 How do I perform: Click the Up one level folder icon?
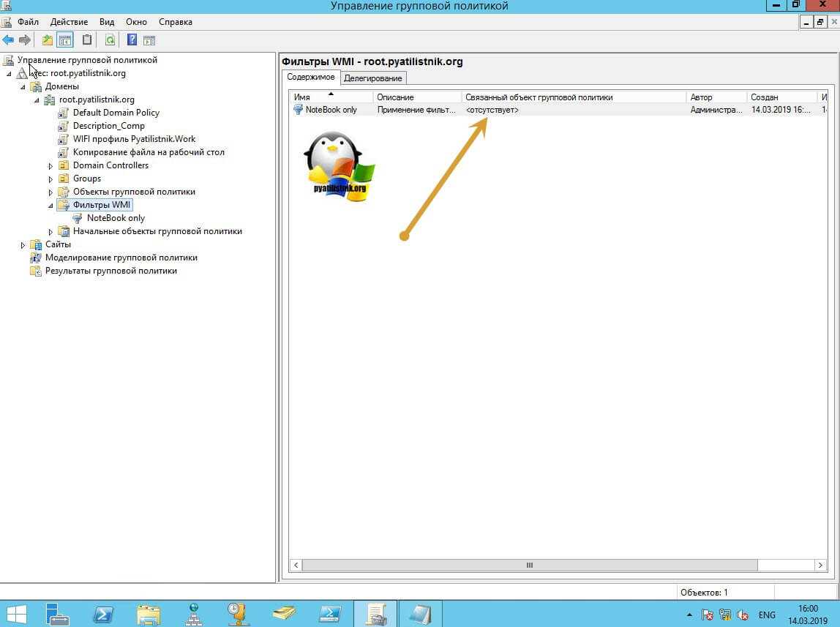point(48,40)
